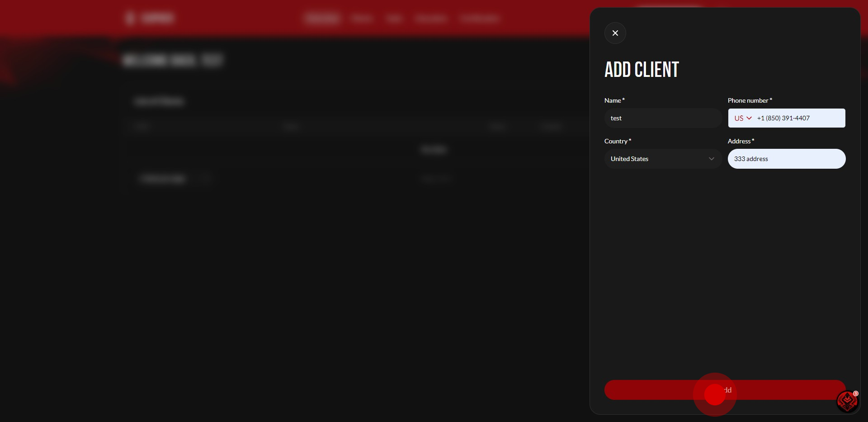Click the red chevron beside US code

click(x=749, y=118)
